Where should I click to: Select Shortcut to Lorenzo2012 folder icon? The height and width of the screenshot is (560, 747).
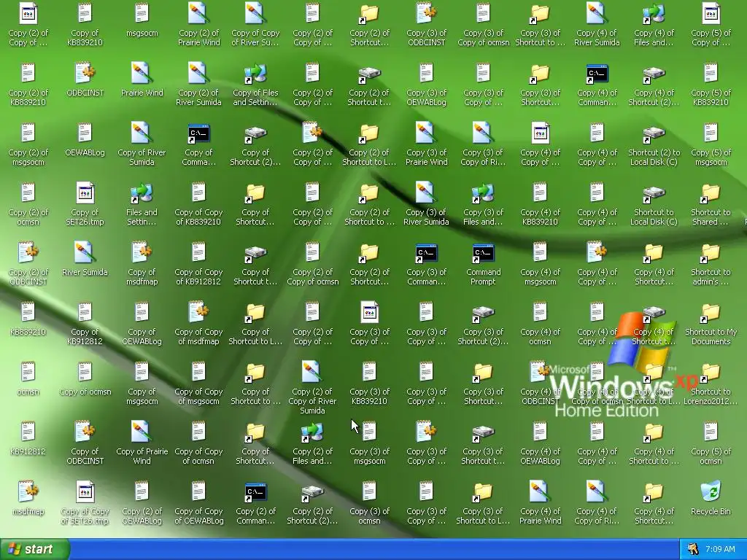coord(711,373)
